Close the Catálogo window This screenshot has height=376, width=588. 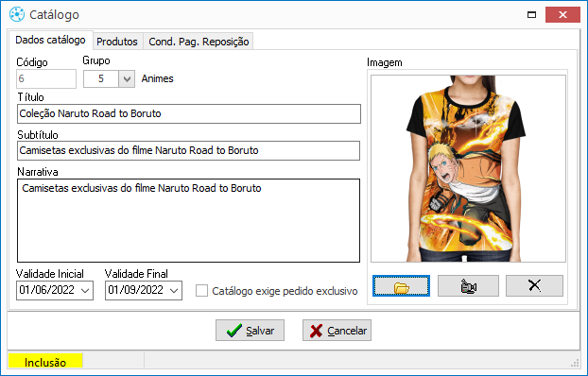(562, 14)
